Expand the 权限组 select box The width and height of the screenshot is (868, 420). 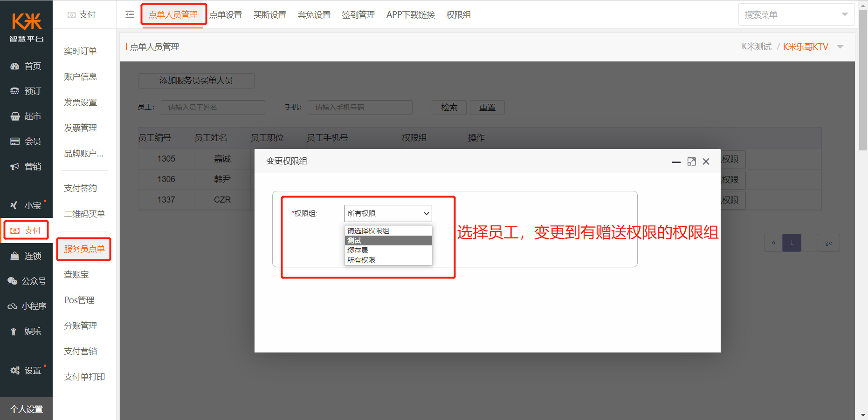[388, 213]
